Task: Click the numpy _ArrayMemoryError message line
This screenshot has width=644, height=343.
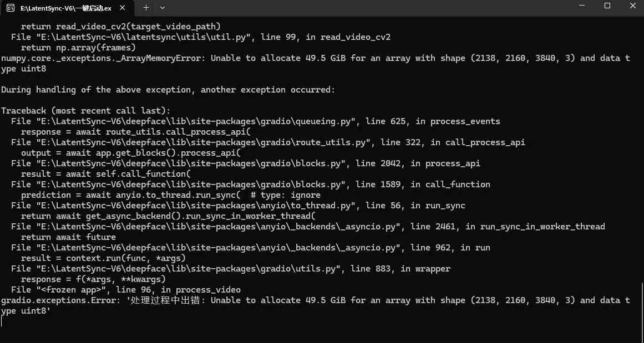Action: pos(316,63)
